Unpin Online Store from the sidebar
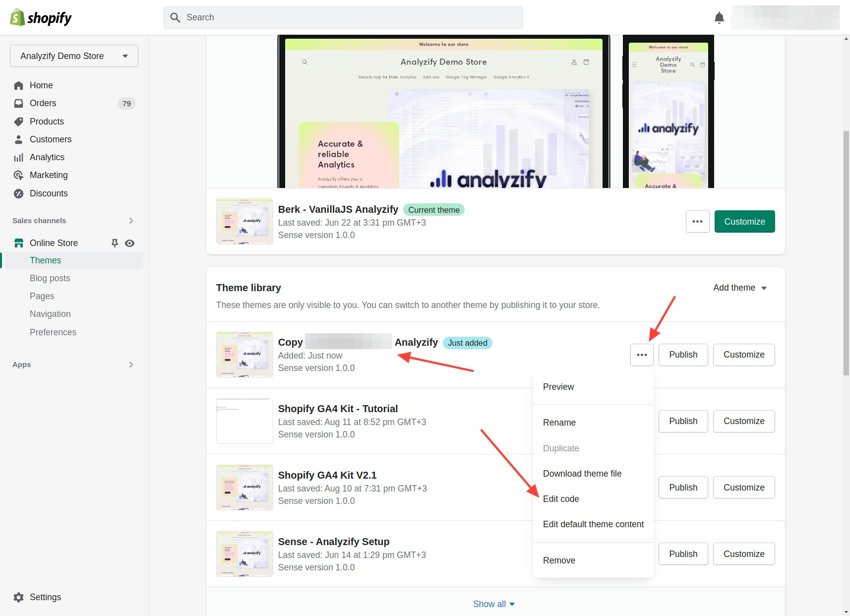This screenshot has height=616, width=850. point(114,243)
